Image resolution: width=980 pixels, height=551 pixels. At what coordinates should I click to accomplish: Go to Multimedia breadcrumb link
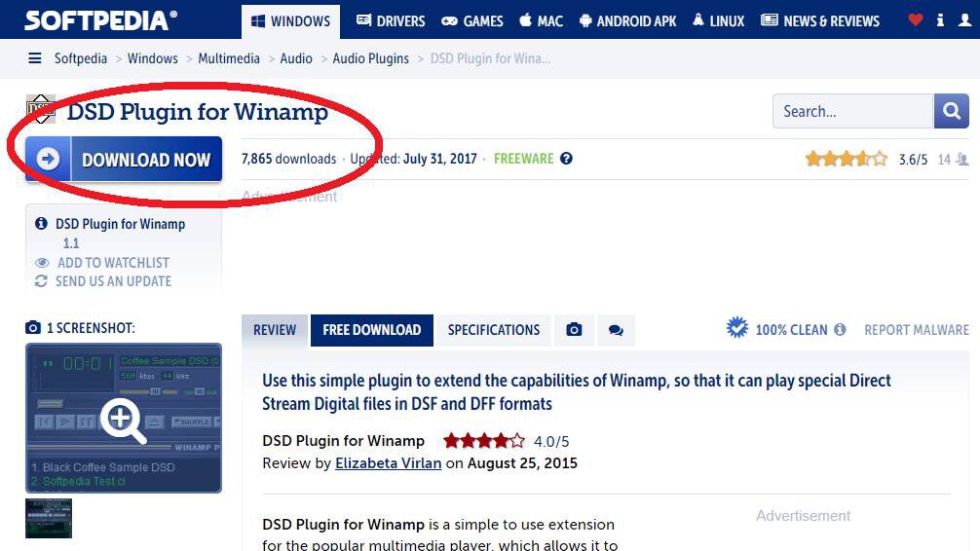pos(229,58)
